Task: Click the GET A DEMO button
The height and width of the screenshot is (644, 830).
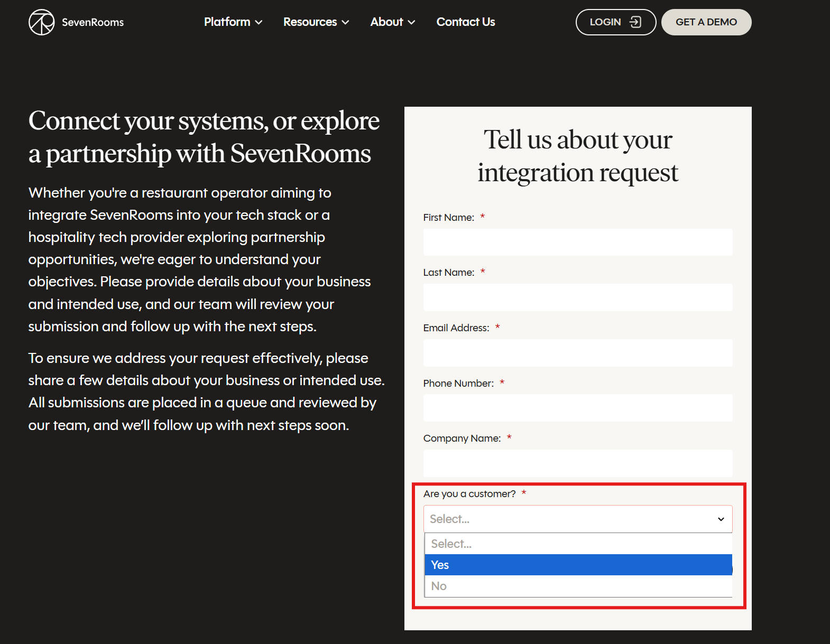Action: [x=706, y=22]
